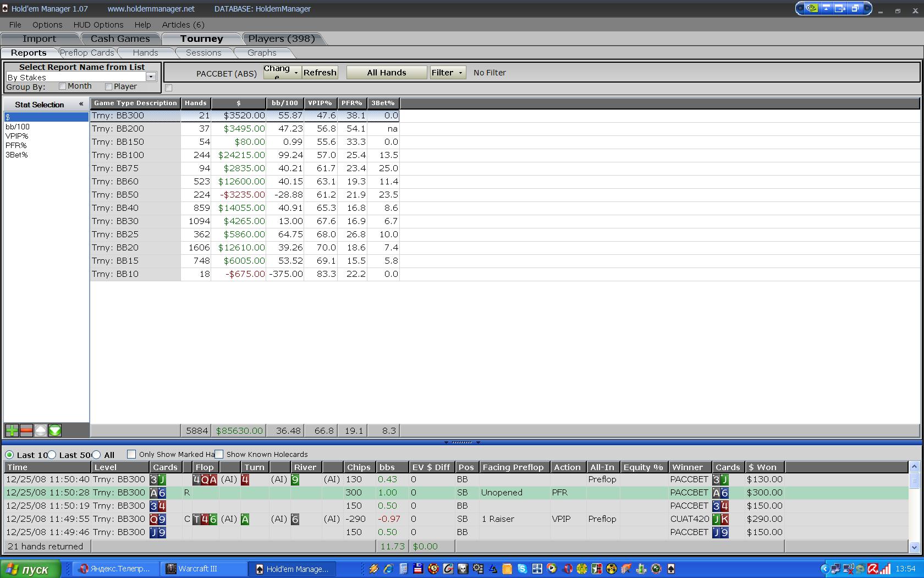Tick the Group By Player checkbox
924x578 pixels.
coord(109,86)
